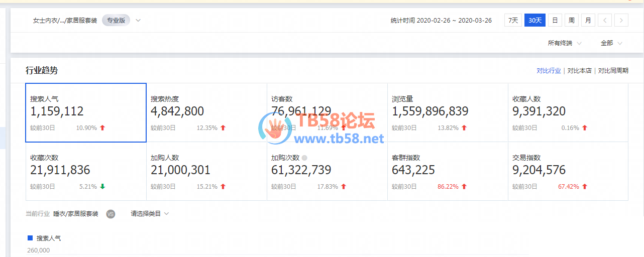Open the 所有终端 dropdown
The width and height of the screenshot is (644, 257).
[x=565, y=43]
